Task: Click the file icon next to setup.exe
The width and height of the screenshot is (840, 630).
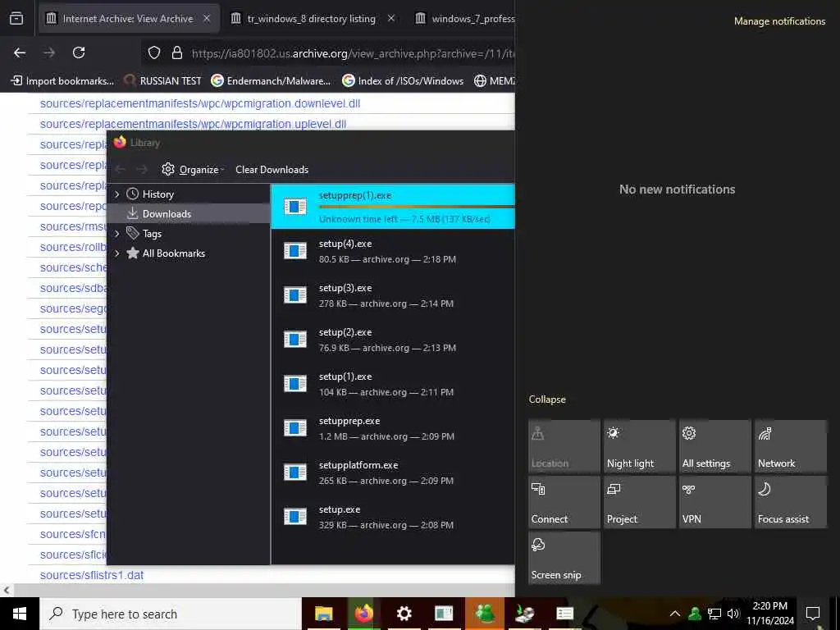Action: click(294, 517)
